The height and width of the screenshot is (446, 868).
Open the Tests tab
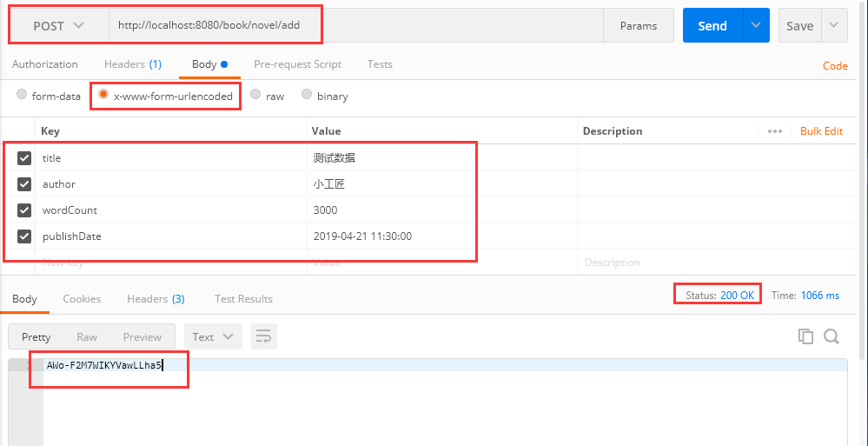(x=380, y=64)
